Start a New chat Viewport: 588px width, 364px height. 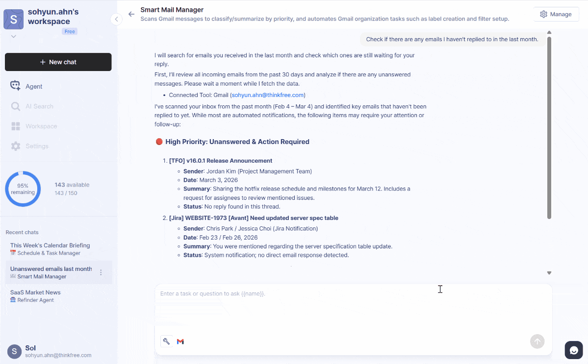coord(58,62)
